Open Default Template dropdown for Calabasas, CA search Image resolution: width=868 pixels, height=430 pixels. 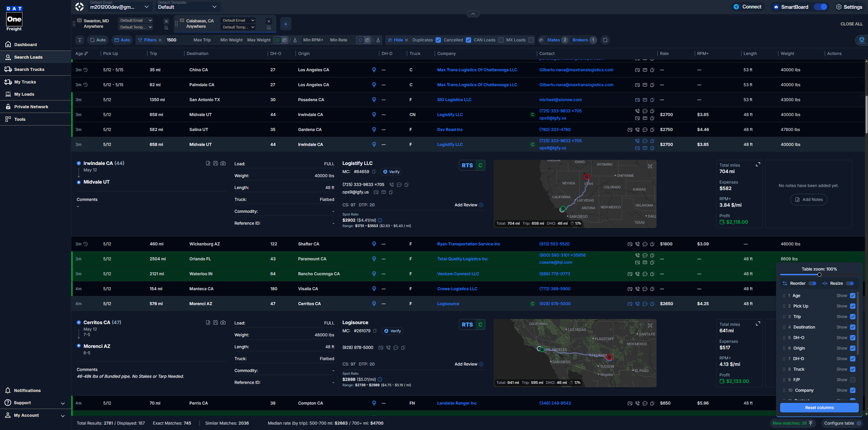(x=238, y=27)
